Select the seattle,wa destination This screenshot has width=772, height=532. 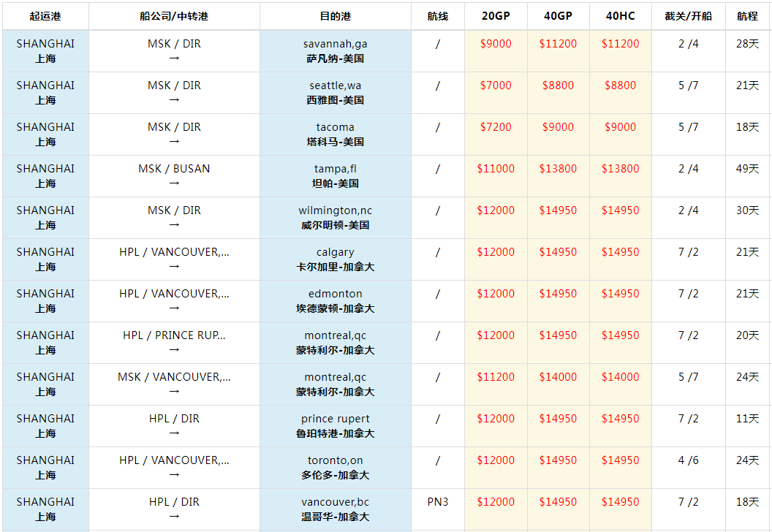coord(335,85)
